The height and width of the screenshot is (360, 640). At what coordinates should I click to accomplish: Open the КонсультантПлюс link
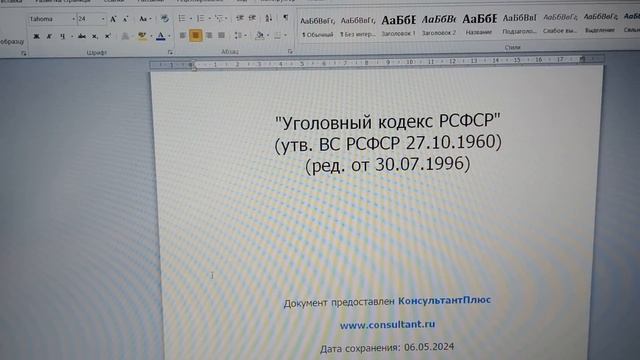(444, 300)
